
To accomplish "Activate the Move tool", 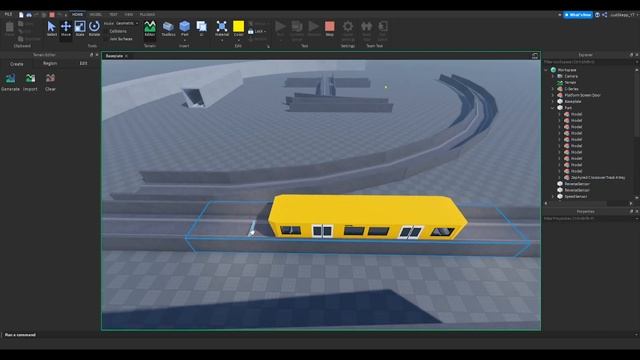I will (x=66, y=28).
